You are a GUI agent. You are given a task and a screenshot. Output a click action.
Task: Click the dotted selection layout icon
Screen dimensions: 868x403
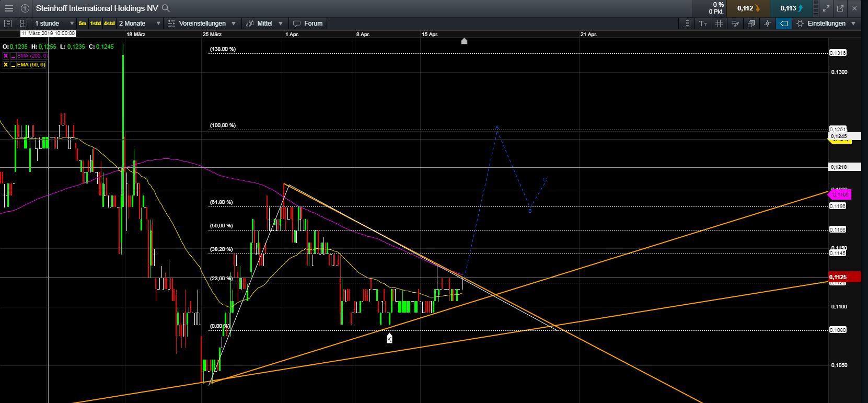[24, 24]
